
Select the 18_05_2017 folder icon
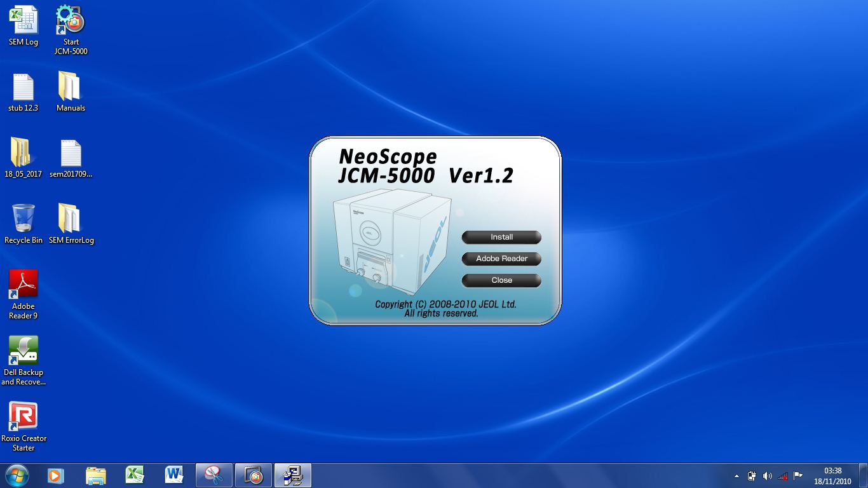[x=24, y=158]
